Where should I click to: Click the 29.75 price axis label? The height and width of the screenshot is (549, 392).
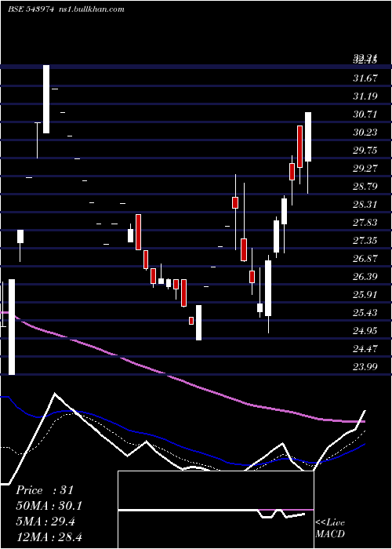(x=365, y=151)
